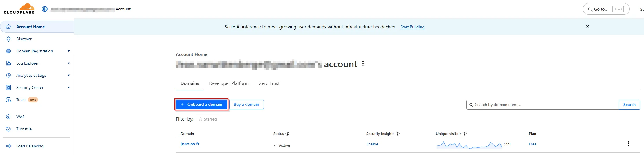The image size is (644, 155).
Task: Click the globe icon beside account name
Action: click(x=45, y=9)
